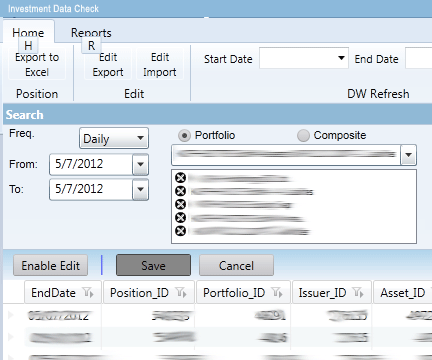
Task: Expand the portfolio selection combo box
Action: (409, 155)
